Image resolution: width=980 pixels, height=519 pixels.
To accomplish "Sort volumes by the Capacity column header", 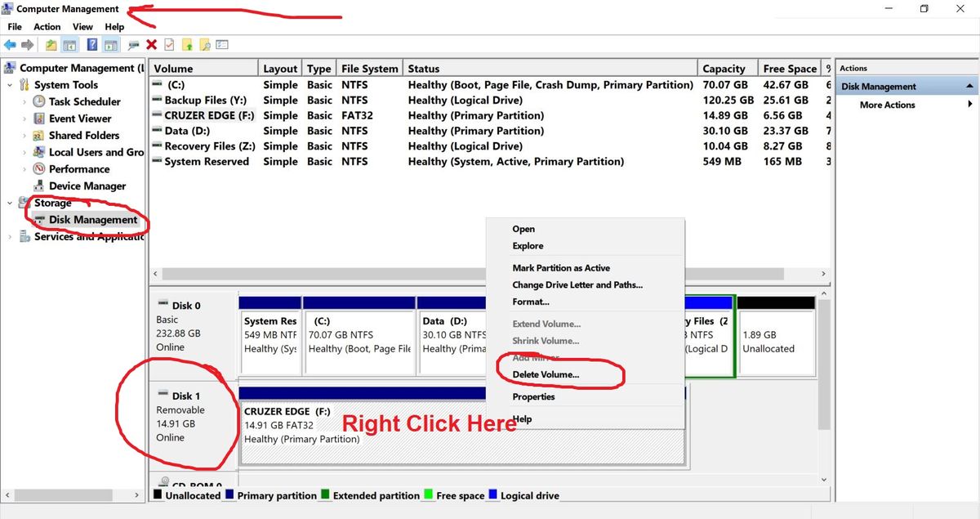I will point(724,69).
